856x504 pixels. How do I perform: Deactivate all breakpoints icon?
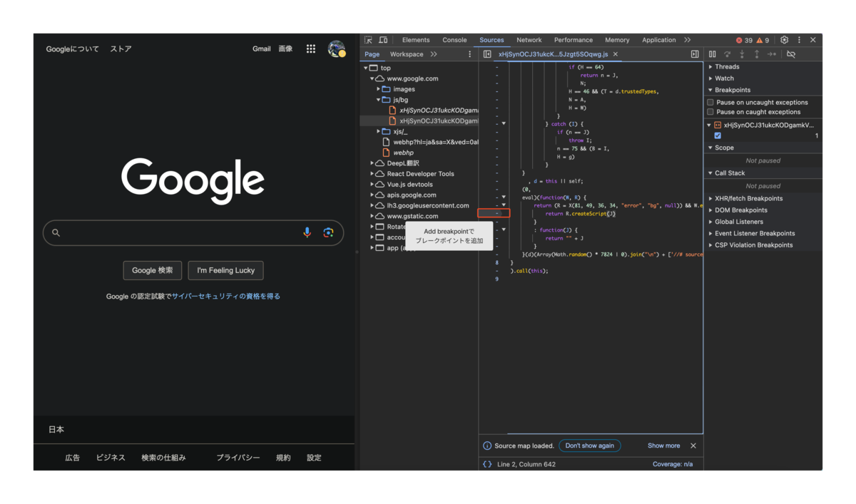(791, 54)
